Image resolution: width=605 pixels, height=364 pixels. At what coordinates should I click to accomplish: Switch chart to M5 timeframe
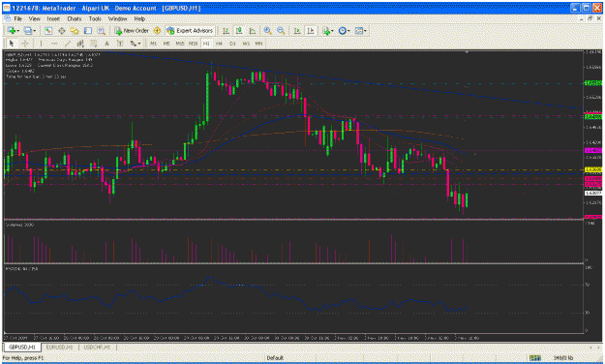(166, 44)
